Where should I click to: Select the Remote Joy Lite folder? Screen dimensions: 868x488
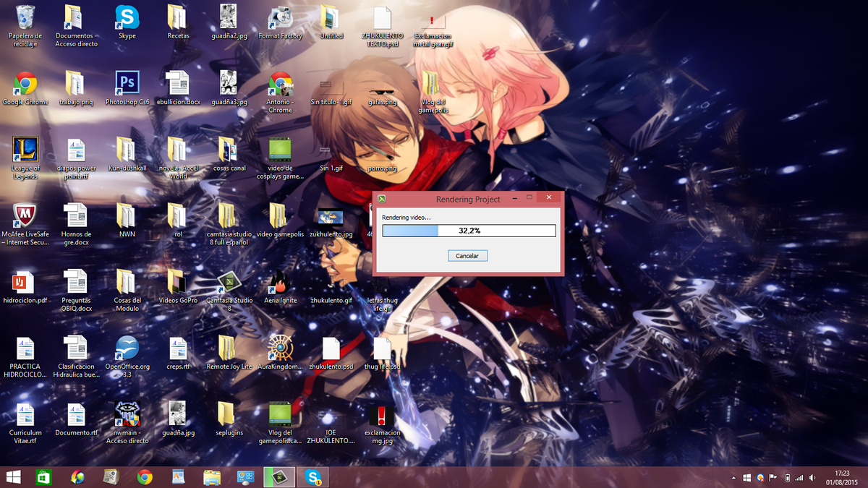pyautogui.click(x=229, y=353)
